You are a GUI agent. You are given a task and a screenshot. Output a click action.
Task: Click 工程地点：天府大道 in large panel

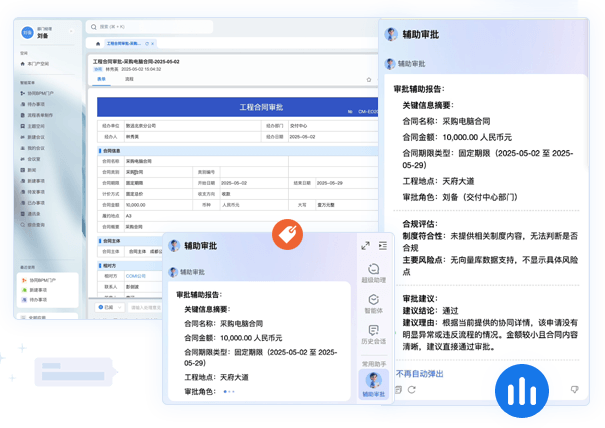click(438, 181)
